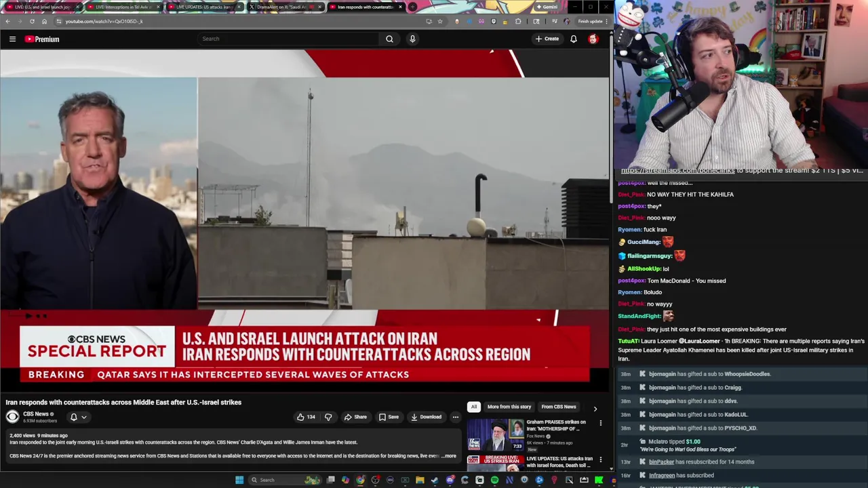Select the From CBS News chip
Image resolution: width=868 pixels, height=488 pixels.
559,407
